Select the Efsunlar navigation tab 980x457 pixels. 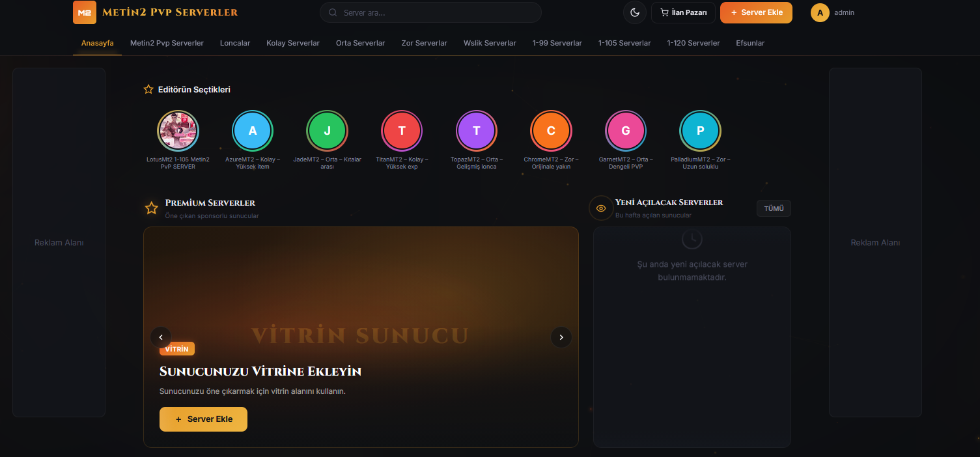tap(750, 43)
